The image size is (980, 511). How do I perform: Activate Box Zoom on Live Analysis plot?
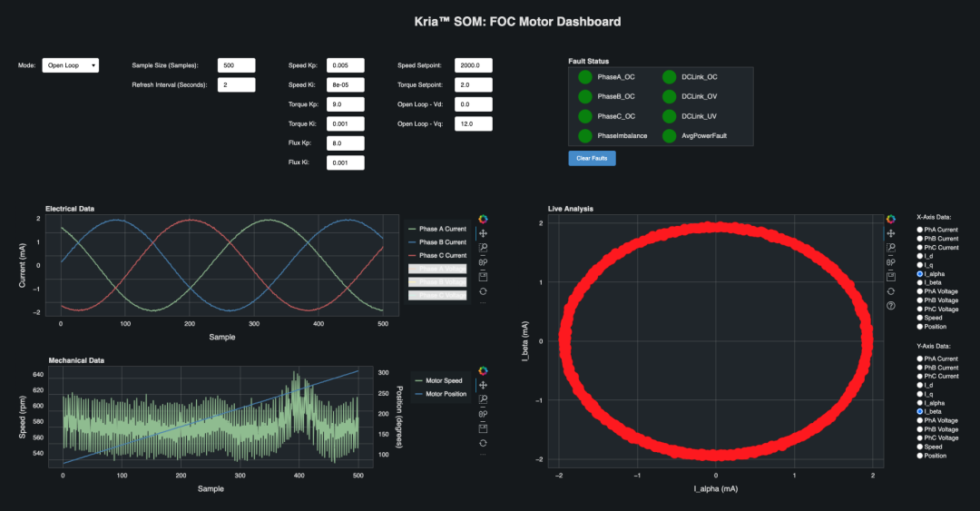click(x=891, y=248)
